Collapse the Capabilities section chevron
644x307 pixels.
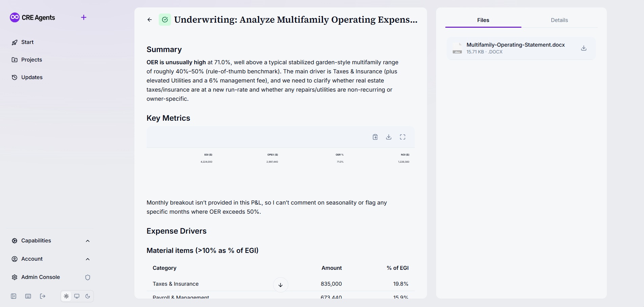click(x=88, y=241)
